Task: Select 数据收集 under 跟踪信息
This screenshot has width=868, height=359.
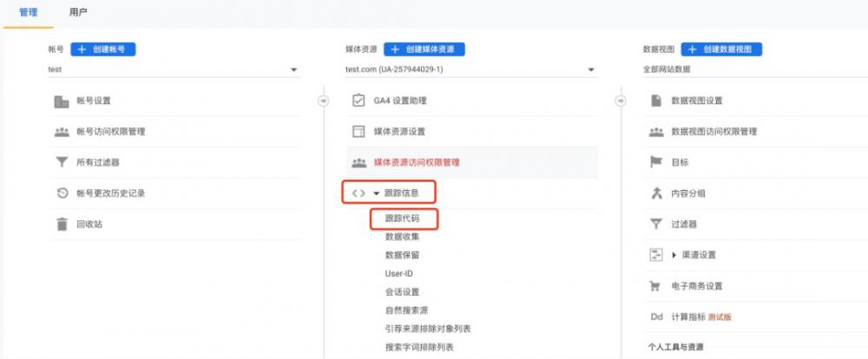Action: tap(403, 237)
